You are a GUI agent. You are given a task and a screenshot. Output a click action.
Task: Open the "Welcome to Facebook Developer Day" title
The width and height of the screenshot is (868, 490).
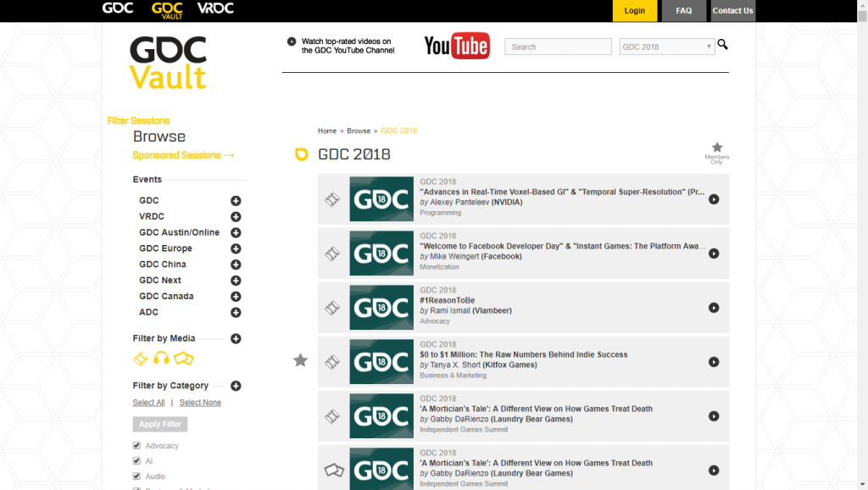pos(563,247)
